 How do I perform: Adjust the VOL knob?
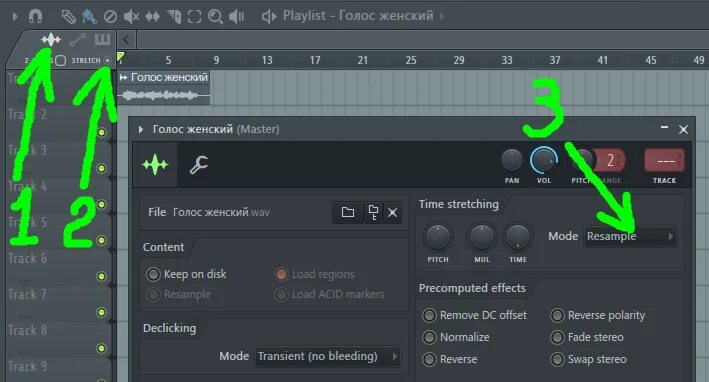tap(544, 160)
